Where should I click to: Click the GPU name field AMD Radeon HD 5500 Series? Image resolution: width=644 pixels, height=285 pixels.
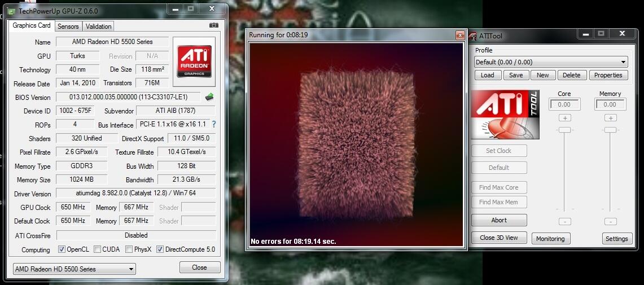coord(112,41)
